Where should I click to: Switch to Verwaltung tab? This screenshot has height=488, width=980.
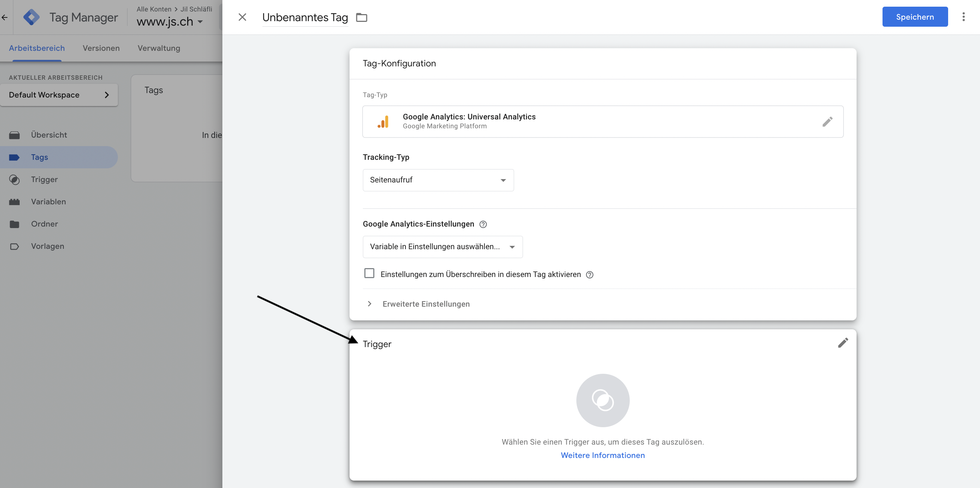click(x=159, y=48)
